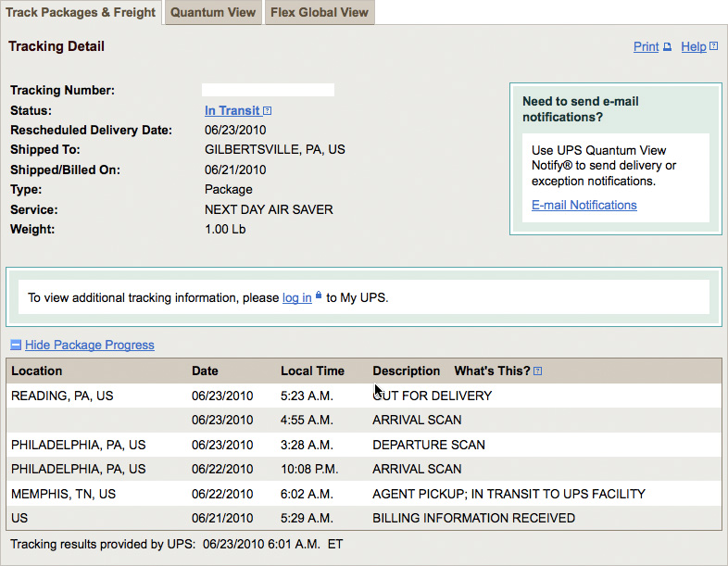Select the Track Packages & Freight tab
728x566 pixels.
[81, 13]
